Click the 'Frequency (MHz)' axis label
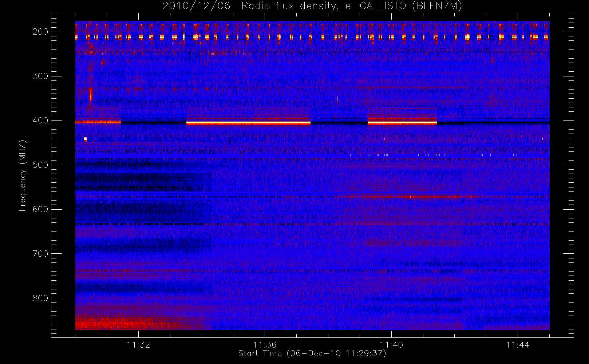Image resolution: width=589 pixels, height=364 pixels. click(x=23, y=175)
